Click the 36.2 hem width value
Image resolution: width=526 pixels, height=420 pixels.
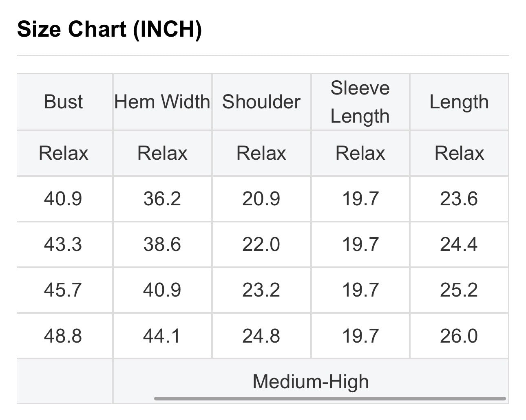tap(162, 199)
